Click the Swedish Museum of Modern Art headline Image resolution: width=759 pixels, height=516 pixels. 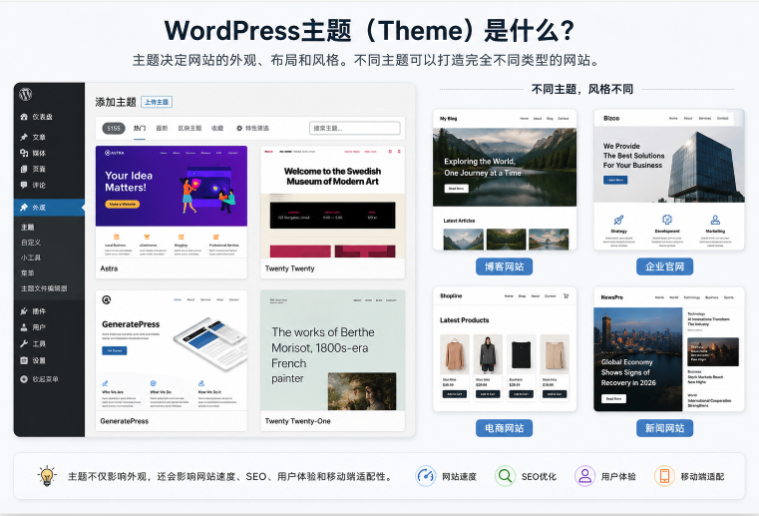333,176
